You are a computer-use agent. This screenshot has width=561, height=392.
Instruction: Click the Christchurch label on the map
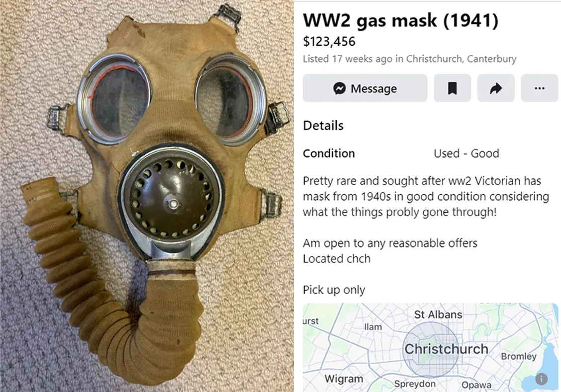click(x=446, y=349)
